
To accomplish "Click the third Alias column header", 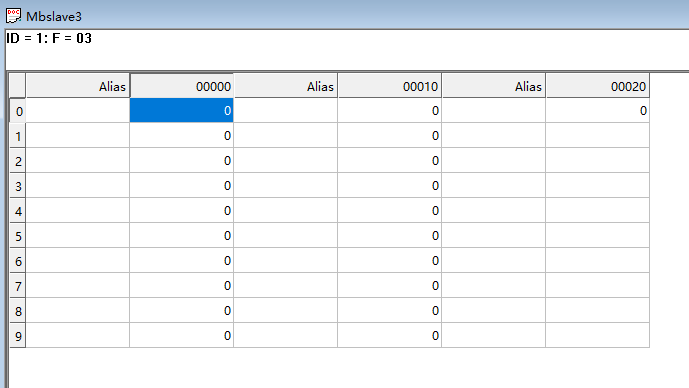I will coord(493,86).
